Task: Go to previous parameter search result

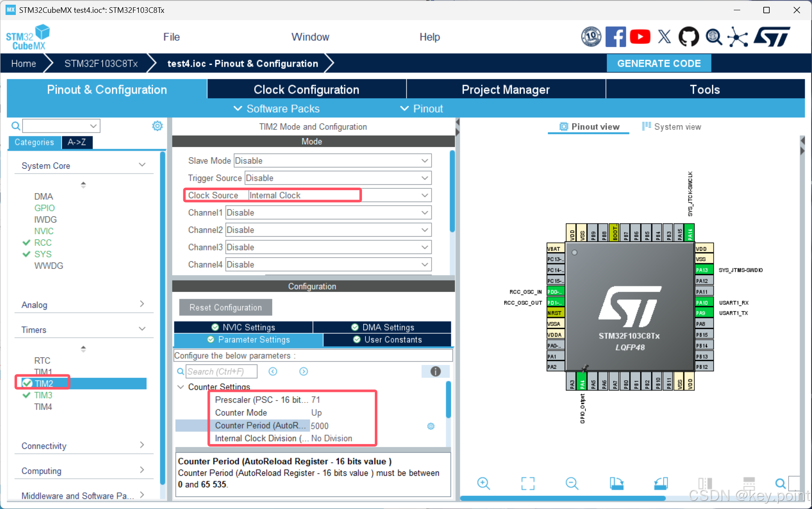Action: tap(273, 371)
